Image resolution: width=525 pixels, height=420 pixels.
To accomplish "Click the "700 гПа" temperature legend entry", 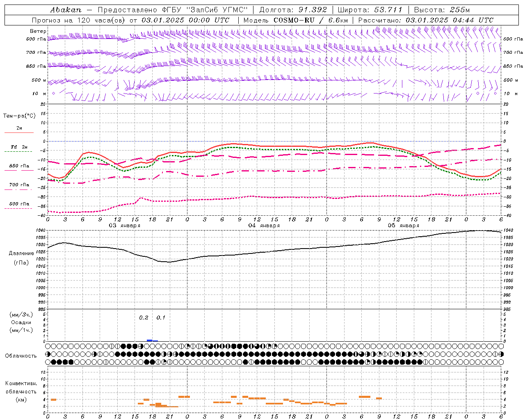I will [x=19, y=185].
